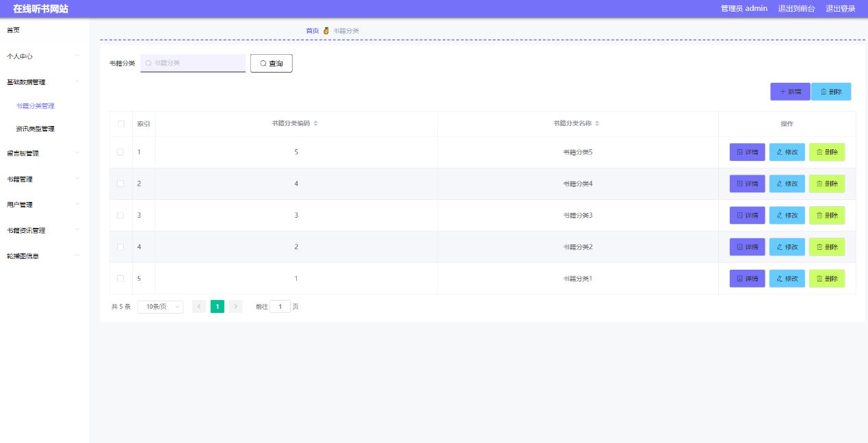Select page 1 in pagination
Screen dimensions: 868x443
218,307
